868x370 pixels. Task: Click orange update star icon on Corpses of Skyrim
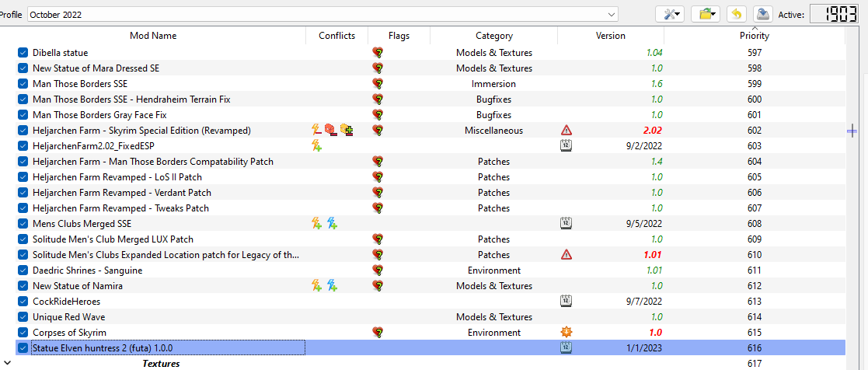pos(566,333)
